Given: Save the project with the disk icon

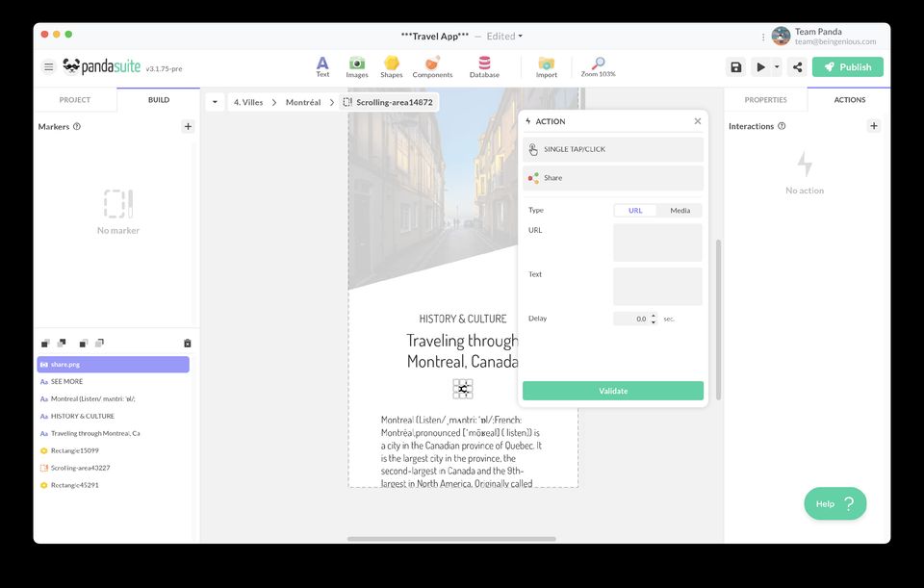Looking at the screenshot, I should pos(735,66).
